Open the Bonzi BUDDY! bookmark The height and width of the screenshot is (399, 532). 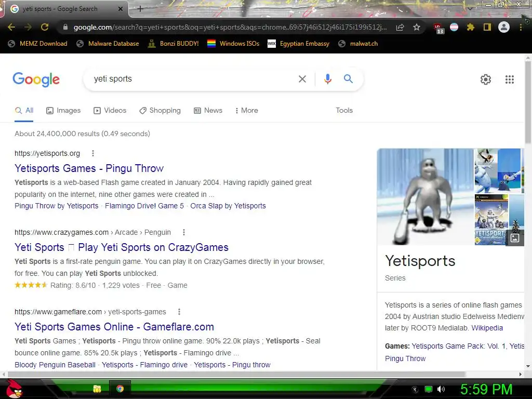(174, 44)
